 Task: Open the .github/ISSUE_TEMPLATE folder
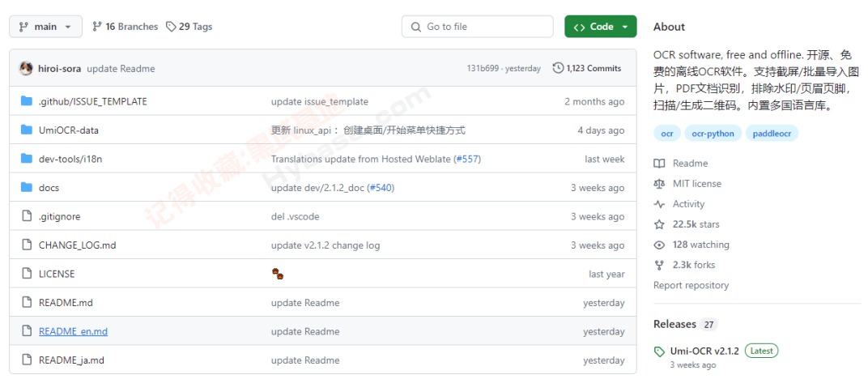93,102
